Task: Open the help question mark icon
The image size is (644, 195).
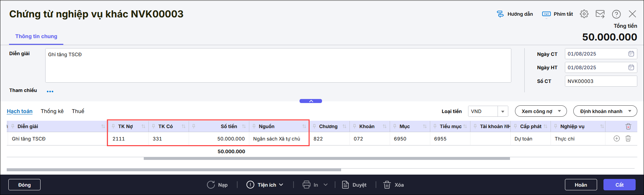Action: (616, 14)
